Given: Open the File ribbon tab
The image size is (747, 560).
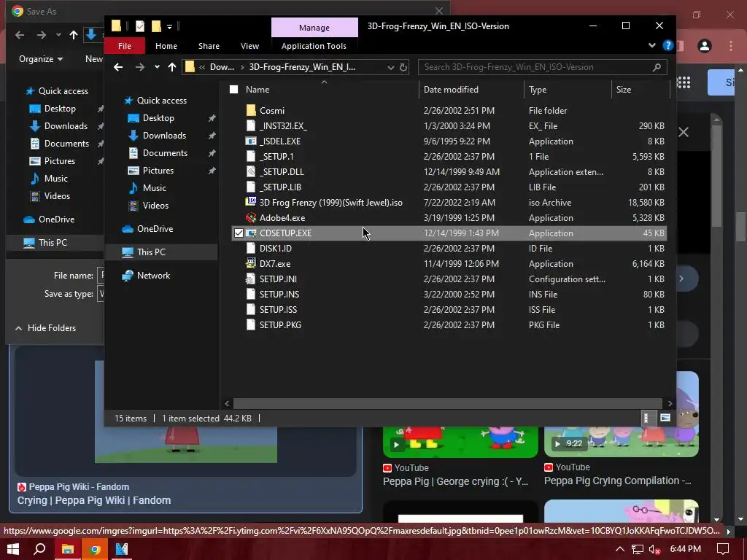Looking at the screenshot, I should pos(125,46).
